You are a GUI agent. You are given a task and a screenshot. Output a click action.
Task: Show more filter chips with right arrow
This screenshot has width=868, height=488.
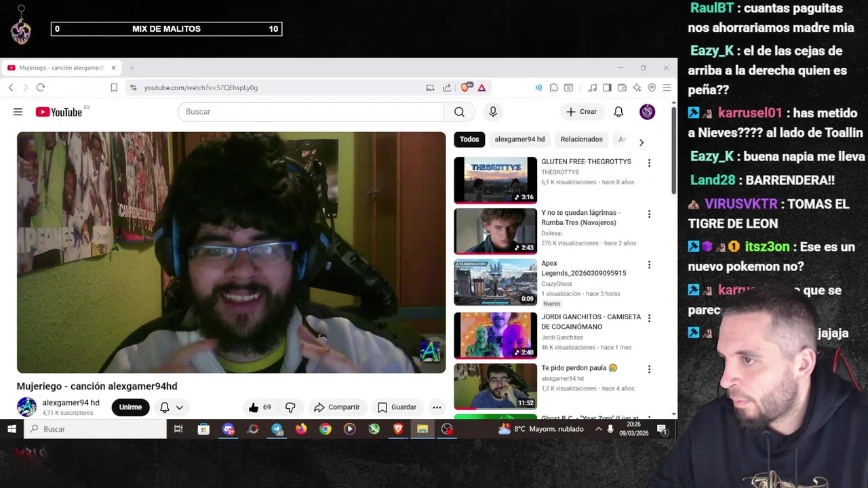click(x=641, y=142)
